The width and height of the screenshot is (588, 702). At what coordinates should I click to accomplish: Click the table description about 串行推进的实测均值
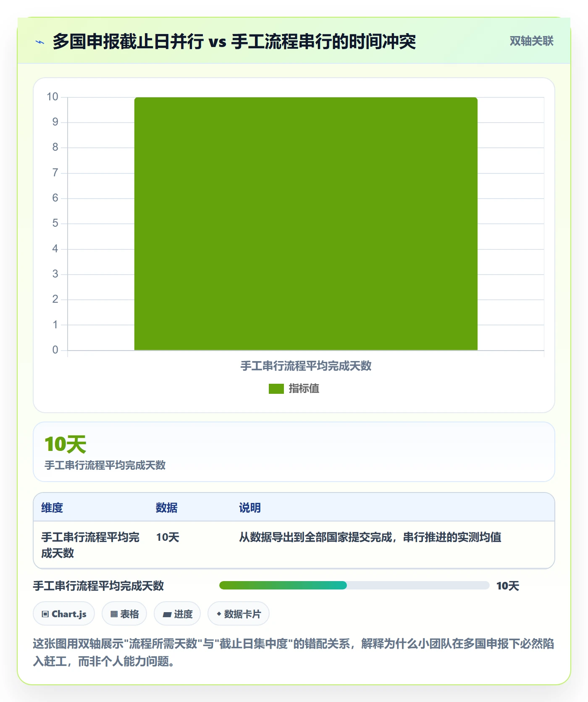click(x=370, y=537)
